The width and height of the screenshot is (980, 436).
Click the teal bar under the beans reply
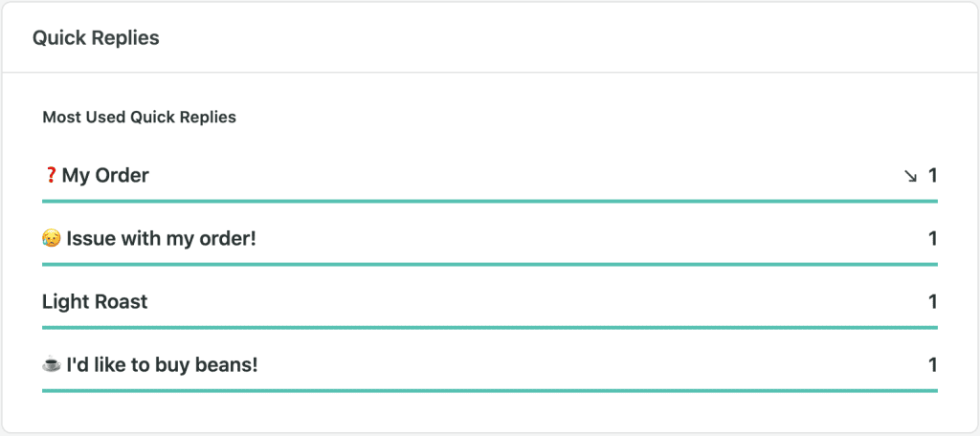[490, 390]
